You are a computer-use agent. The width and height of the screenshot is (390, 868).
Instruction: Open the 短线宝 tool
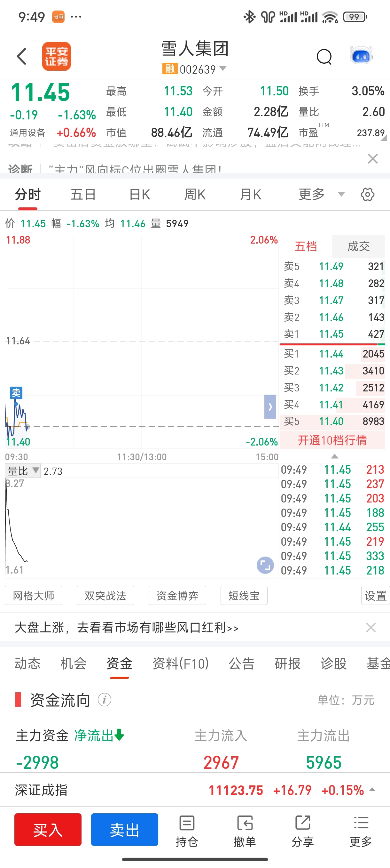pyautogui.click(x=244, y=595)
